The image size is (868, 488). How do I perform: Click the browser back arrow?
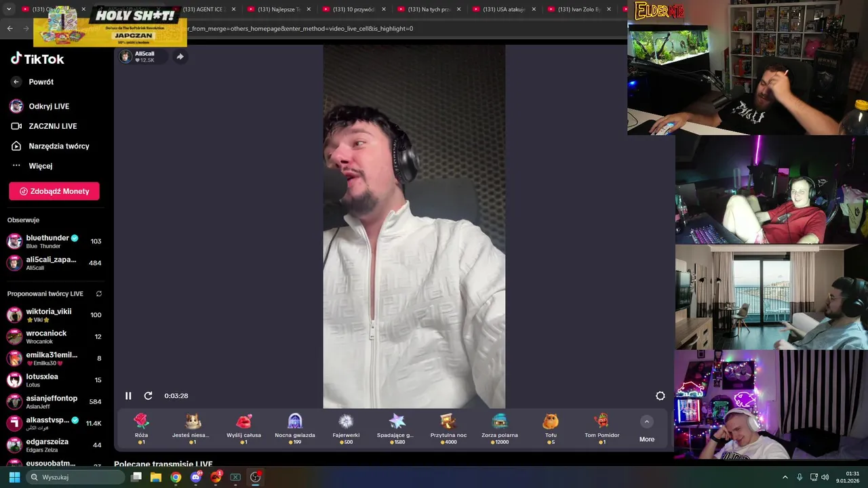click(9, 28)
